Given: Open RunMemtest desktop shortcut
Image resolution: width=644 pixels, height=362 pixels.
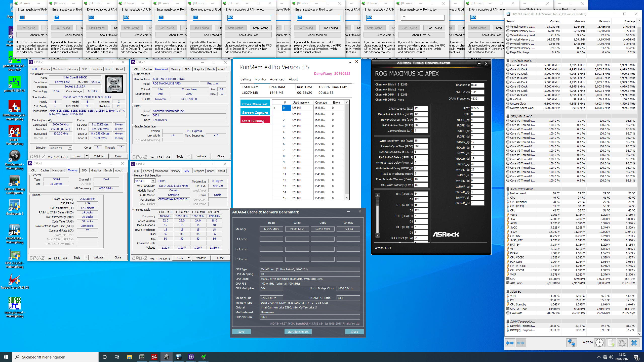Looking at the screenshot, I should [x=14, y=160].
